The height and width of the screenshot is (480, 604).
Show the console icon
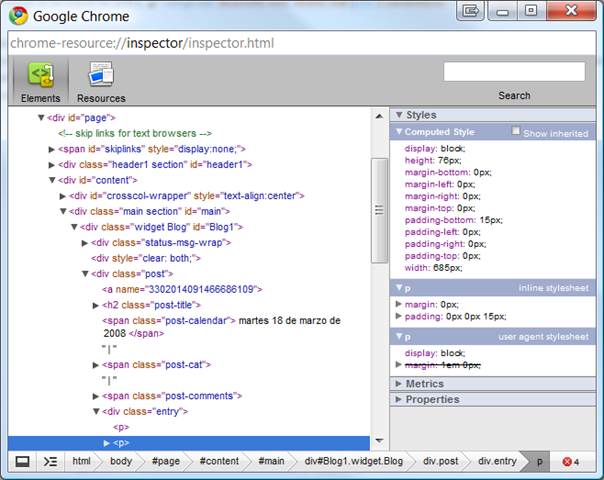50,461
